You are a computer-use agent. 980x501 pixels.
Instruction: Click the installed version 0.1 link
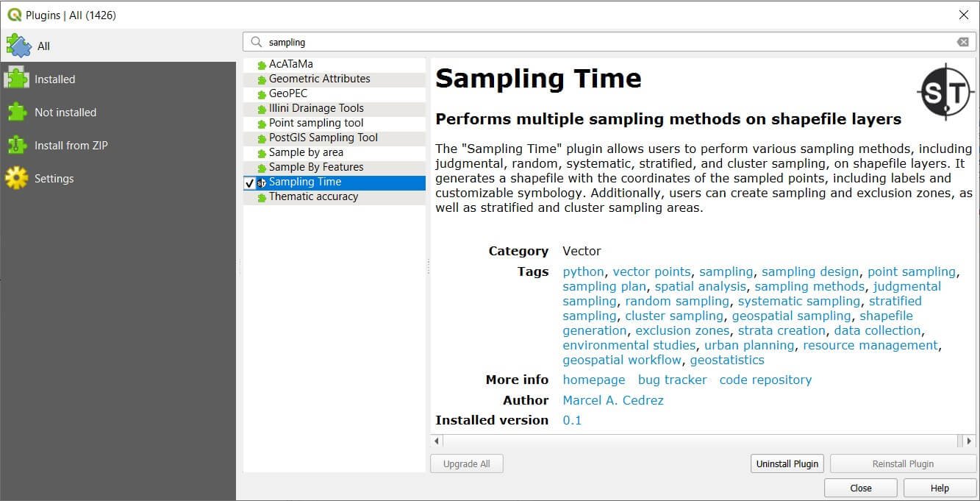click(572, 420)
